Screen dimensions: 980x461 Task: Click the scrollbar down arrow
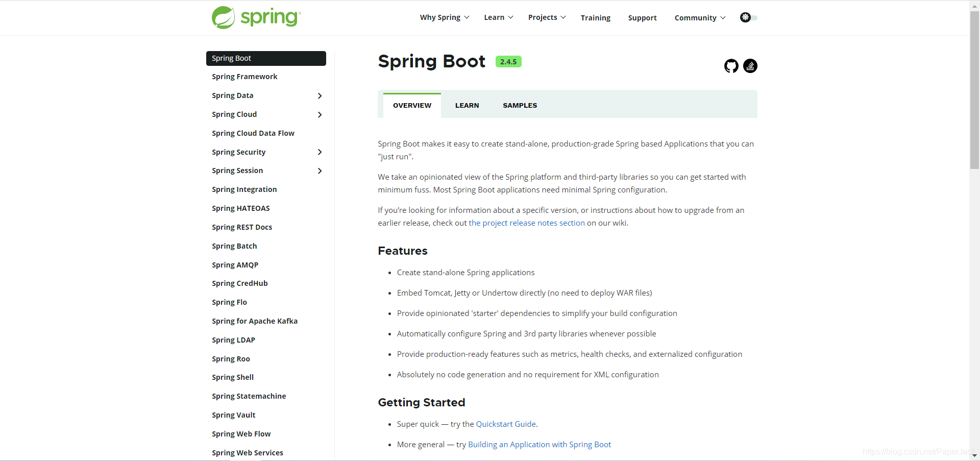click(x=974, y=455)
